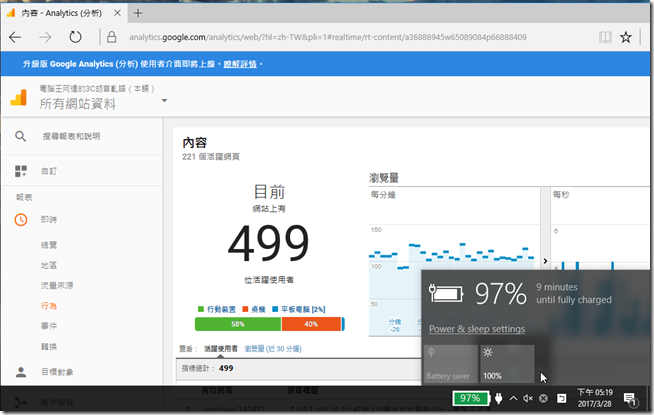Click the circled X tray icon
This screenshot has height=415, width=654.
543,398
